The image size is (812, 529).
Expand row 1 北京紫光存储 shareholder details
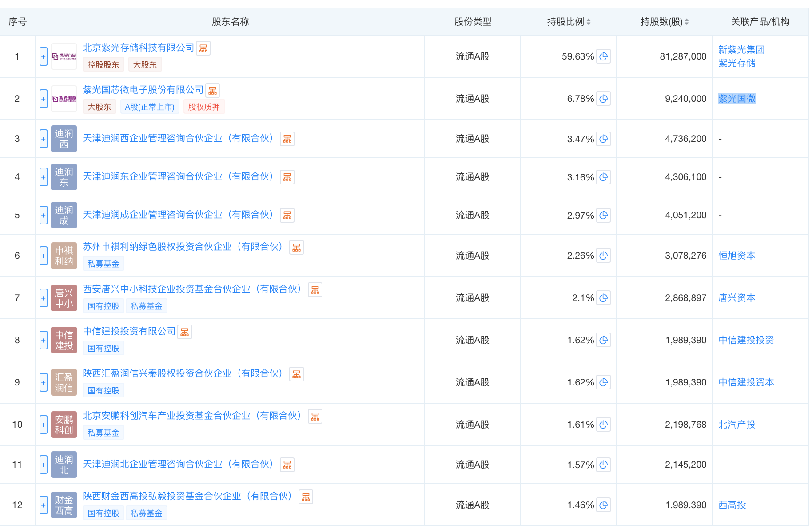pyautogui.click(x=44, y=56)
